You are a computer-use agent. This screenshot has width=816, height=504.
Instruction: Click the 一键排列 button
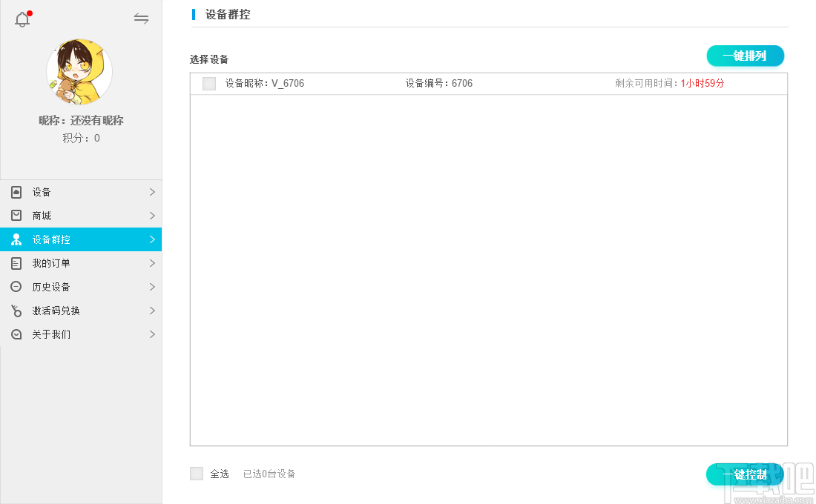point(745,56)
